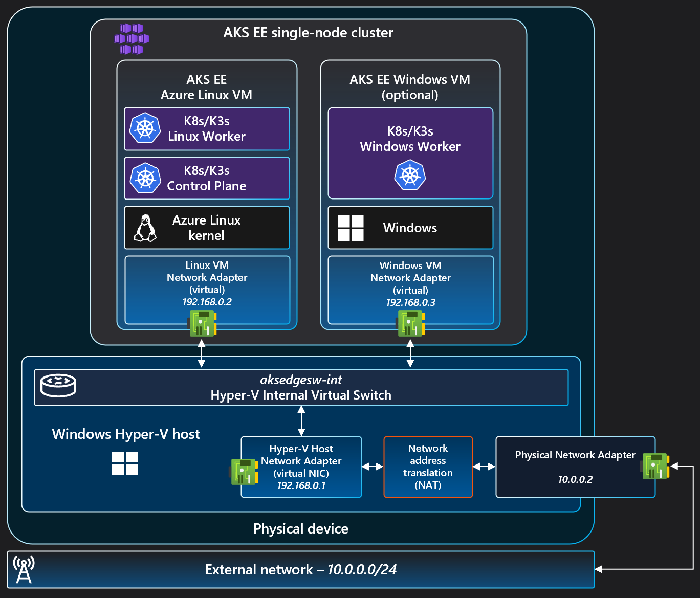The width and height of the screenshot is (700, 598).
Task: Click the Windows logo under Windows Hyper-V host
Action: point(125,463)
